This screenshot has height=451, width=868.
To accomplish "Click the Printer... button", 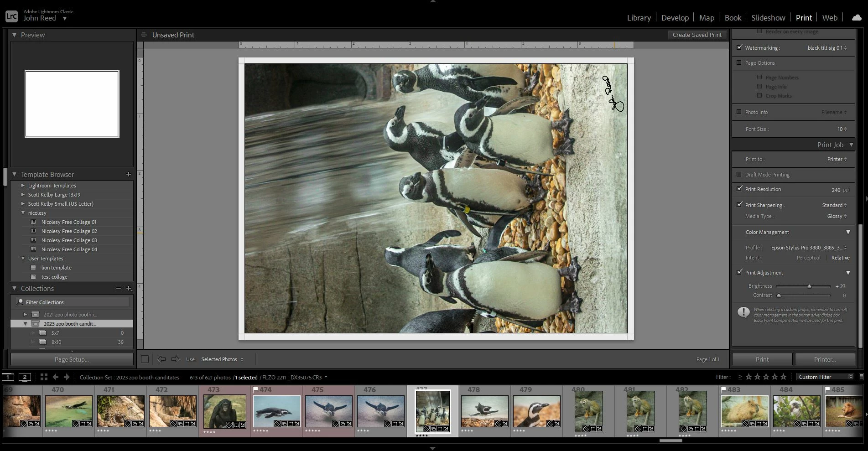I will (x=825, y=359).
